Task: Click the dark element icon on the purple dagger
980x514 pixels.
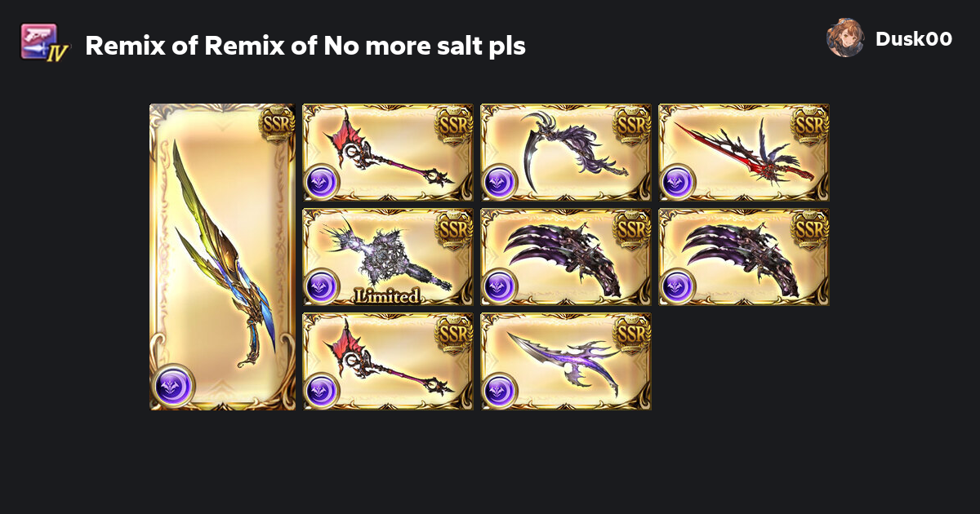Action: (499, 391)
